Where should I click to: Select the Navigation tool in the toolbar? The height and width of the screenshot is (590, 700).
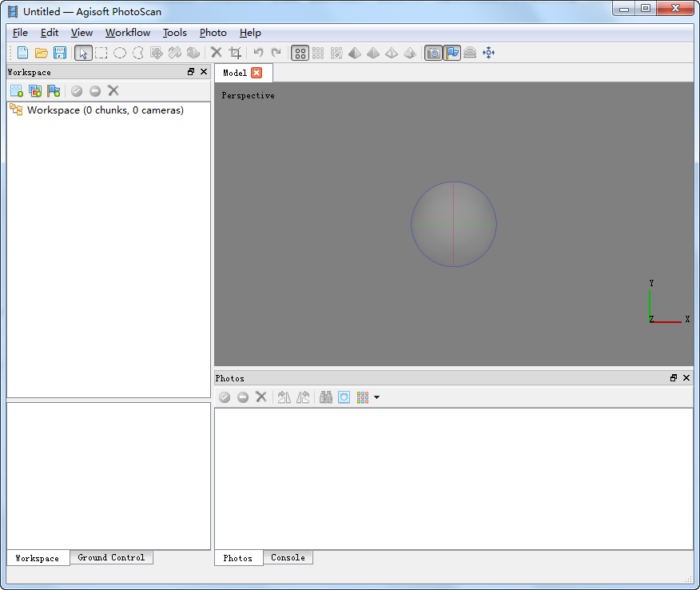pyautogui.click(x=83, y=53)
